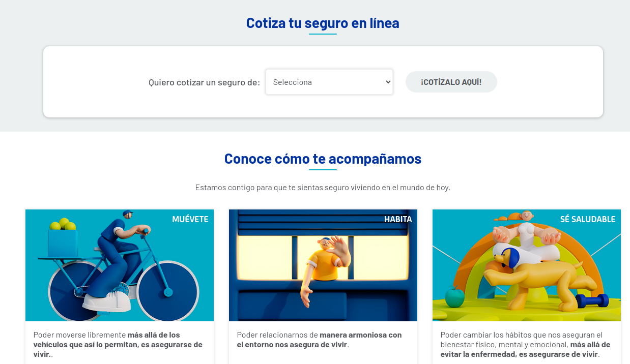Click the green apple in the Sé Saludable image
This screenshot has height=364, width=630.
[454, 297]
